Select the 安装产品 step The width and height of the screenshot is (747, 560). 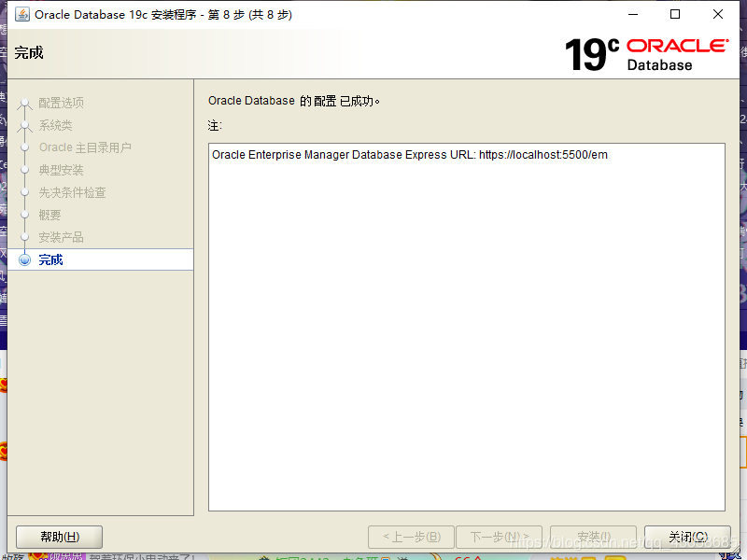pyautogui.click(x=61, y=237)
